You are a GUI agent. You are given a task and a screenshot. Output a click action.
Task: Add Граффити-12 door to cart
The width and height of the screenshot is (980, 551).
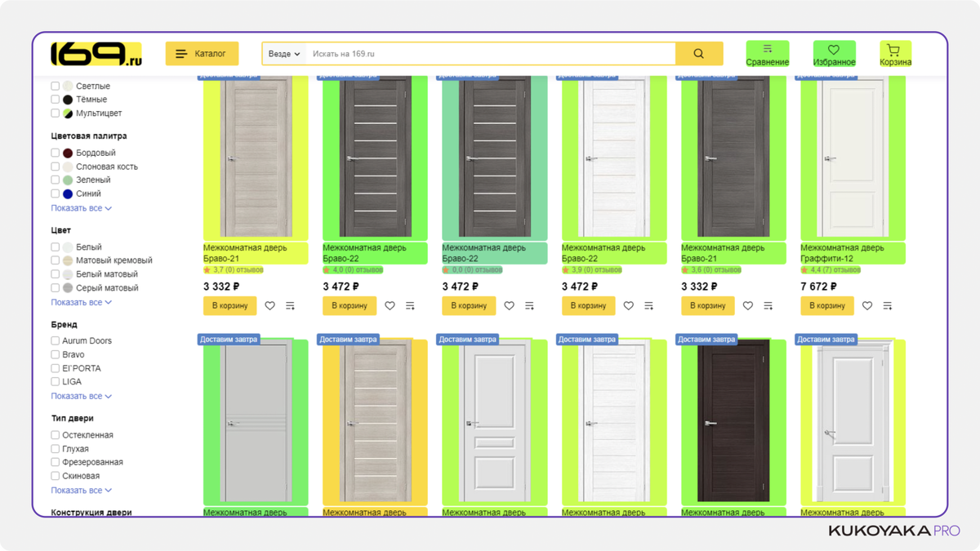(x=826, y=306)
